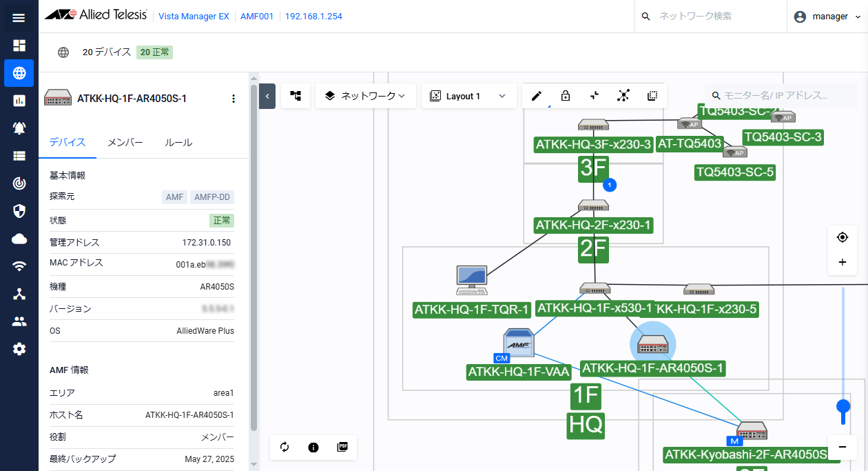Zoom in with the plus button
The height and width of the screenshot is (471, 868).
[843, 262]
